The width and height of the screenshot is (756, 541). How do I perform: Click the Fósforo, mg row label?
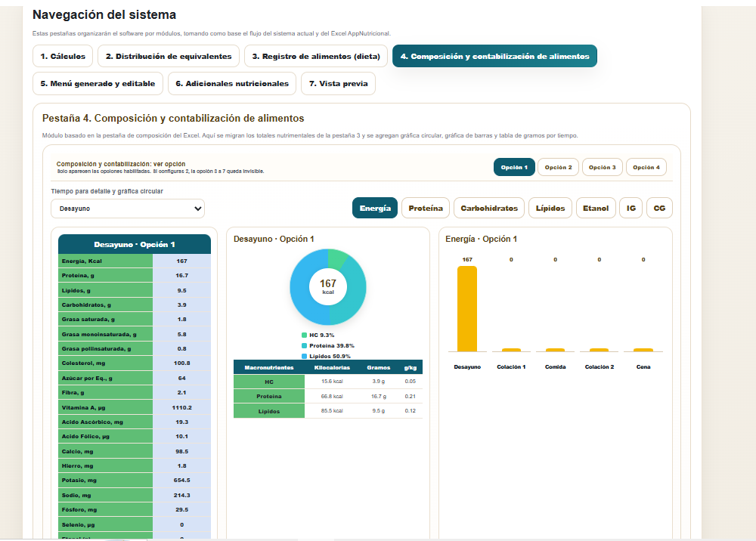pyautogui.click(x=106, y=510)
